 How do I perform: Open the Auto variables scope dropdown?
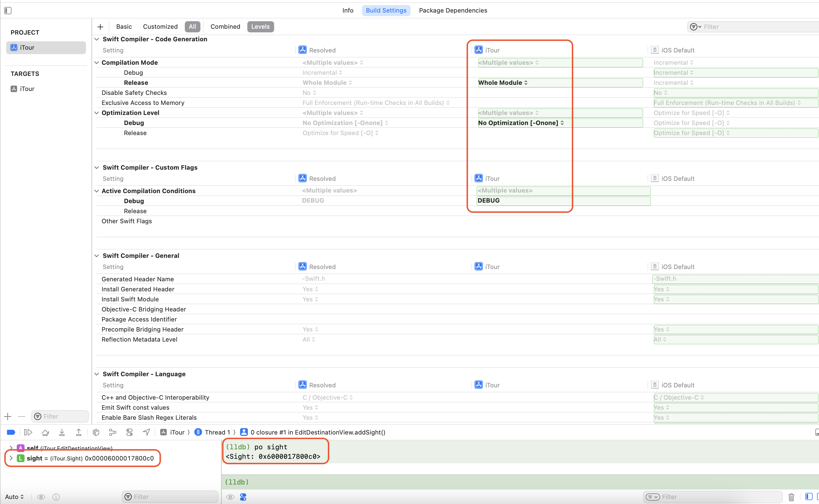point(14,497)
